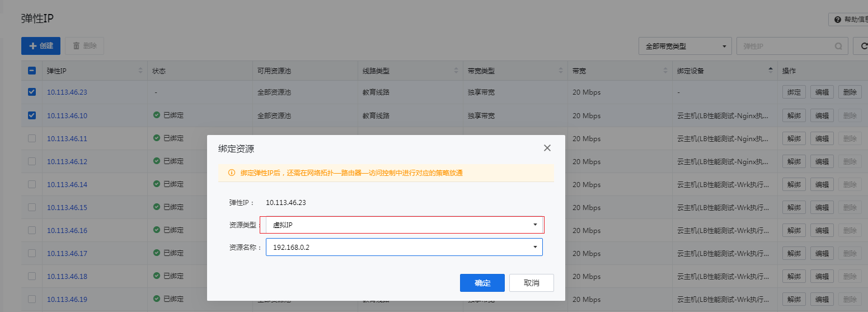Open the 10.113.46.14 IP link
The width and height of the screenshot is (868, 312).
[67, 184]
